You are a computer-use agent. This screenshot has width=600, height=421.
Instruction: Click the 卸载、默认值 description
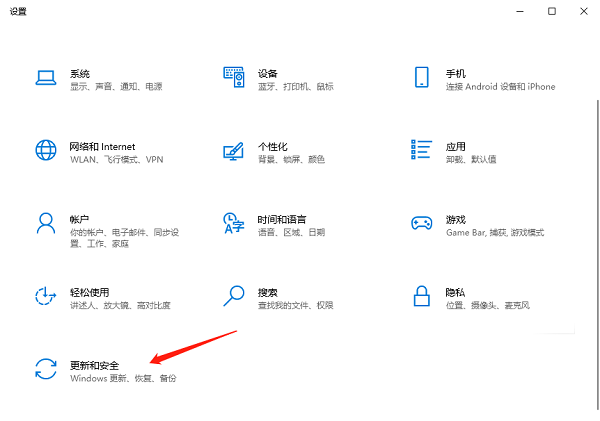(x=471, y=160)
